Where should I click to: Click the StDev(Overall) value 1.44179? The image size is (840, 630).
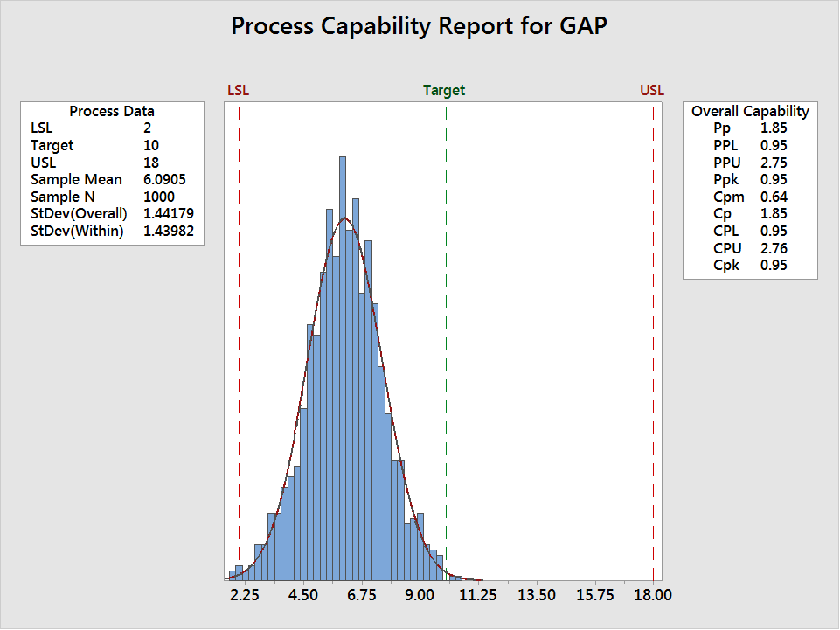pyautogui.click(x=168, y=214)
